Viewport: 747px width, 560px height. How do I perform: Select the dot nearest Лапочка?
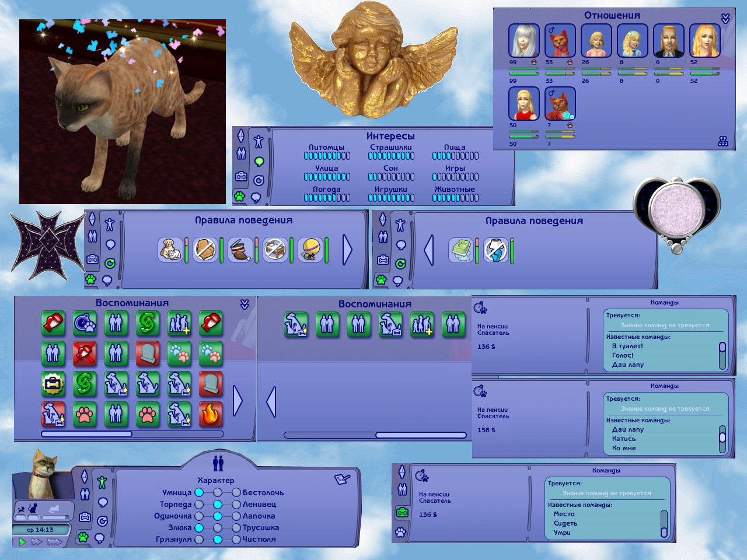point(236,516)
